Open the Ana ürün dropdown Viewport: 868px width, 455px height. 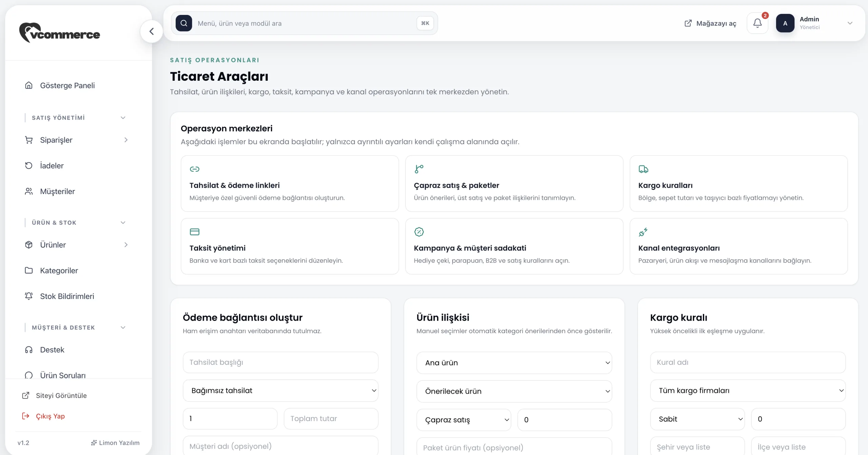tap(514, 363)
